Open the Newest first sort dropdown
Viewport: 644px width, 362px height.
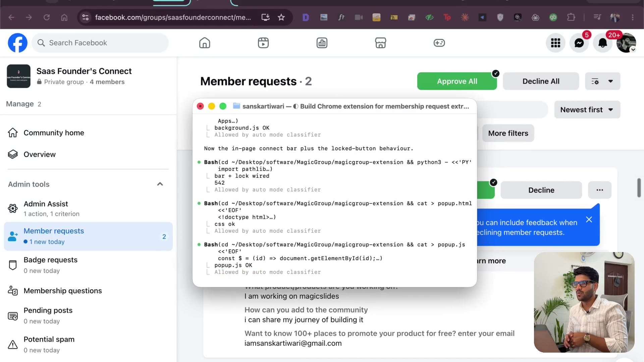587,110
